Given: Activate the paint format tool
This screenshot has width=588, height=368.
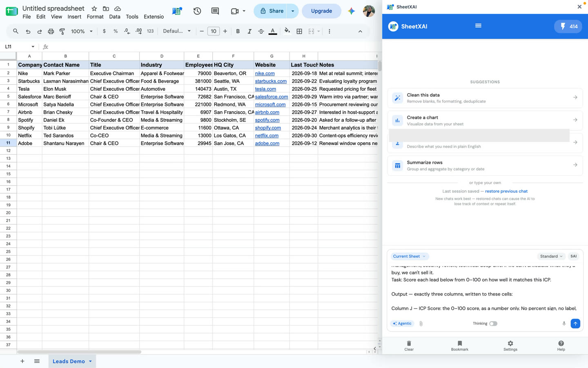Looking at the screenshot, I should 62,31.
